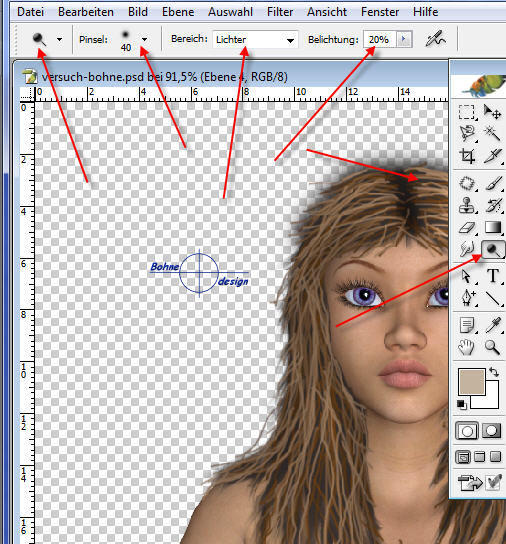Screen dimensions: 506x544
Task: Activate the Crop tool
Action: click(x=466, y=156)
